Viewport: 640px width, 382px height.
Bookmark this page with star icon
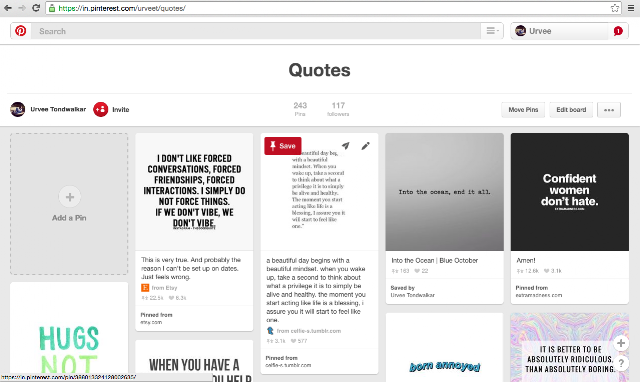[x=615, y=8]
